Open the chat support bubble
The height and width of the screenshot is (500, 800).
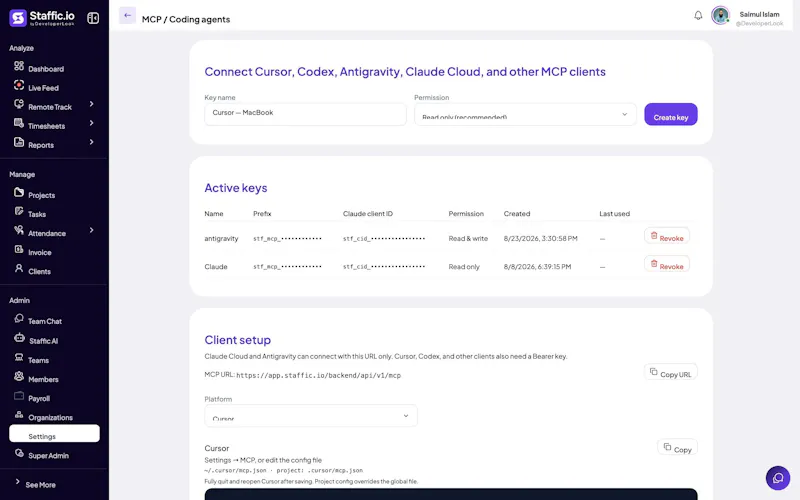point(778,478)
